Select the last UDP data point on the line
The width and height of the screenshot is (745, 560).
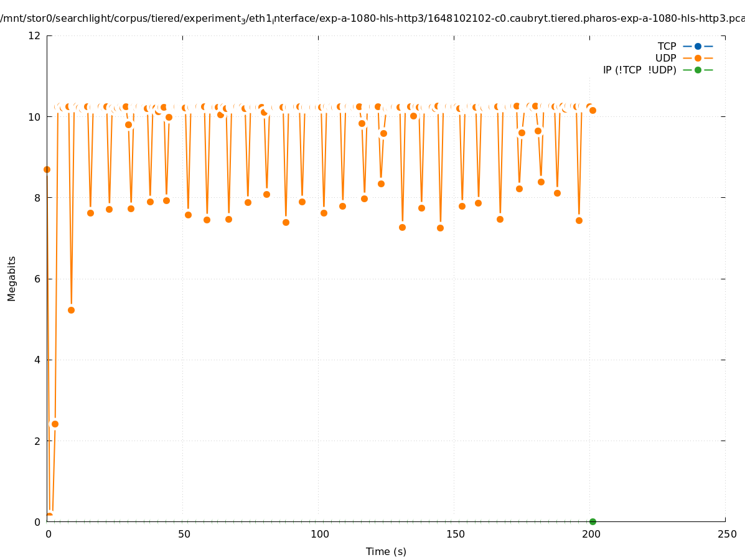[x=593, y=110]
